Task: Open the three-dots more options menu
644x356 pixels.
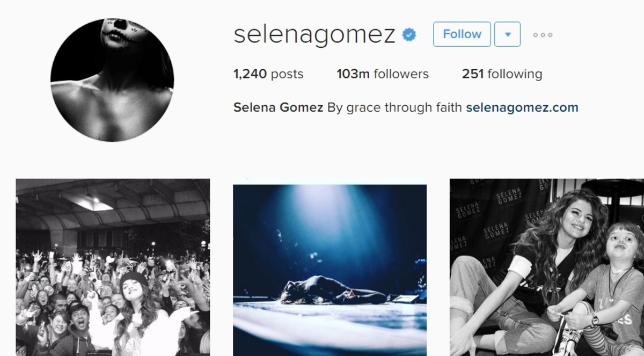Action: point(543,35)
